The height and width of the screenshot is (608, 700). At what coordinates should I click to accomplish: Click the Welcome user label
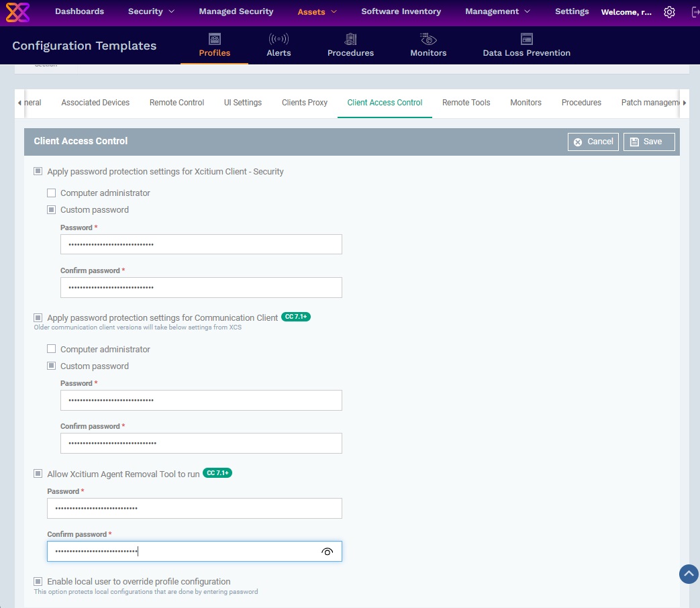[x=626, y=12]
